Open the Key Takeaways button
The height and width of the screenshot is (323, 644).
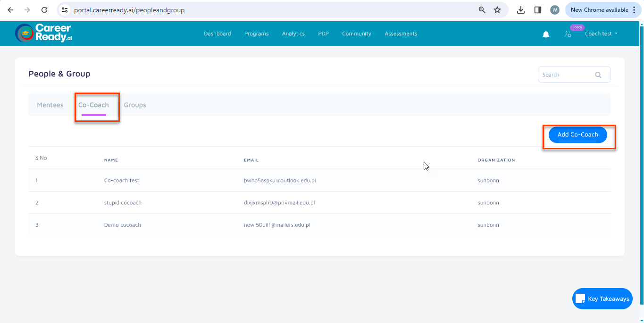coord(602,298)
